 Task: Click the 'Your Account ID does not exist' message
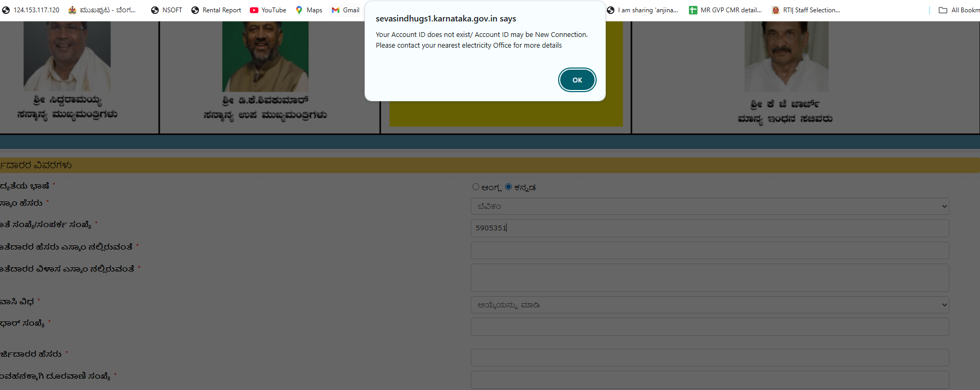(481, 35)
